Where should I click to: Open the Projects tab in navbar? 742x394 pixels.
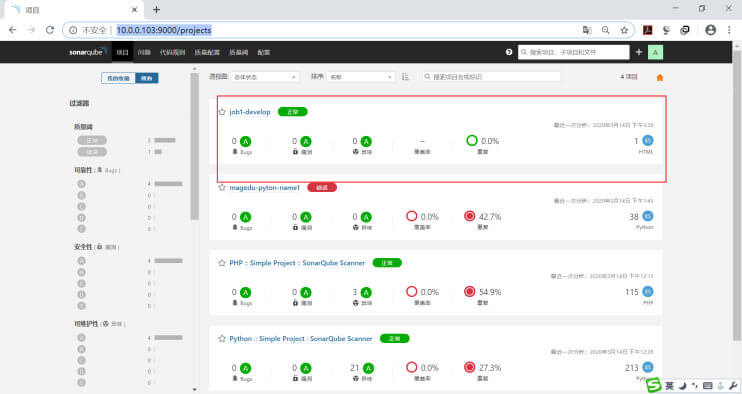(x=123, y=52)
